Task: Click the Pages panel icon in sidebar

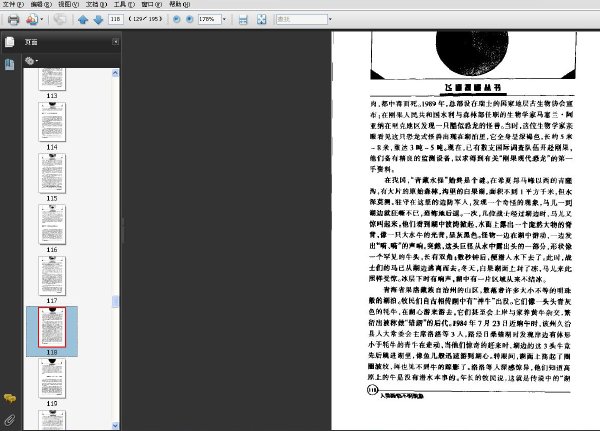Action: [x=10, y=42]
